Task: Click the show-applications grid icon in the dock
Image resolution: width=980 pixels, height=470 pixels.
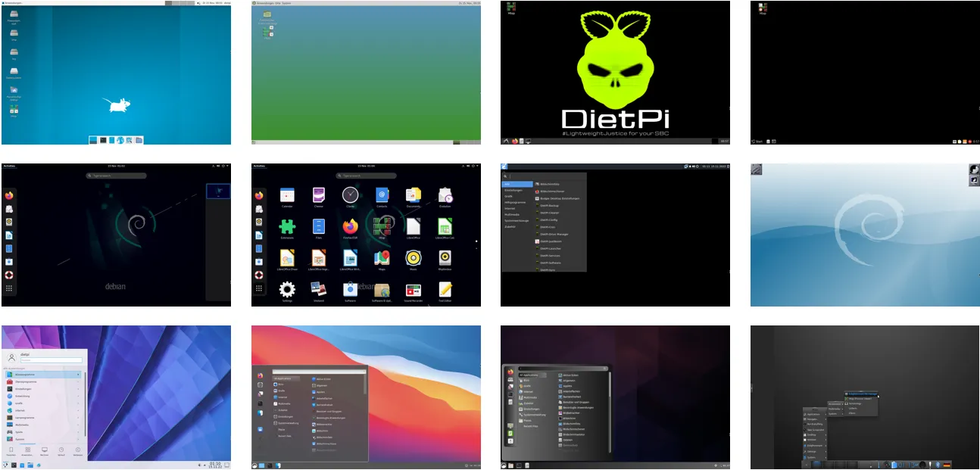Action: click(259, 288)
